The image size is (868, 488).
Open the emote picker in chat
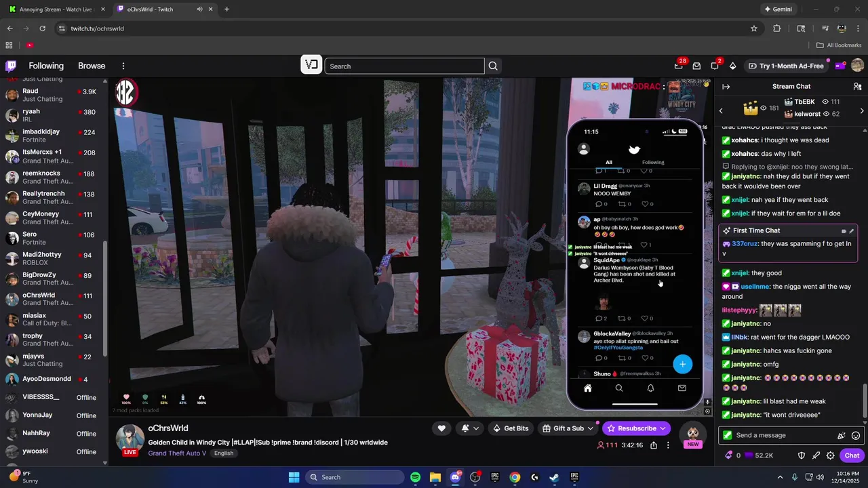point(856,436)
